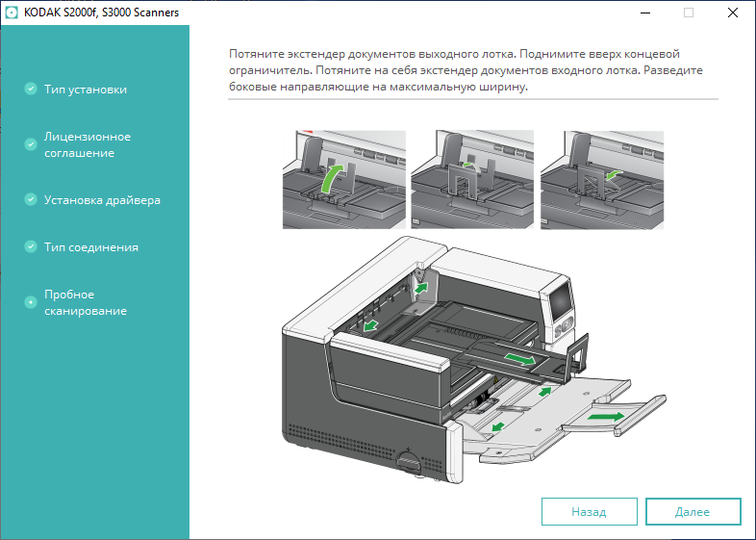The height and width of the screenshot is (540, 756).
Task: Click the dot icon beside Пробное сканирование
Action: [x=31, y=302]
